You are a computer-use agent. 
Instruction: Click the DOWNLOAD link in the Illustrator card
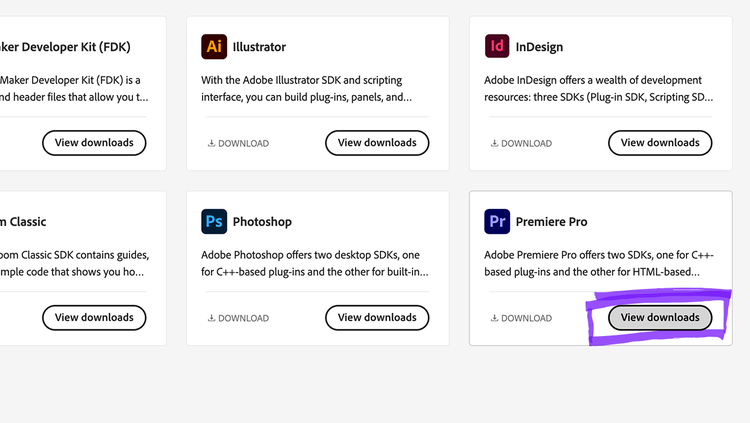[x=238, y=143]
